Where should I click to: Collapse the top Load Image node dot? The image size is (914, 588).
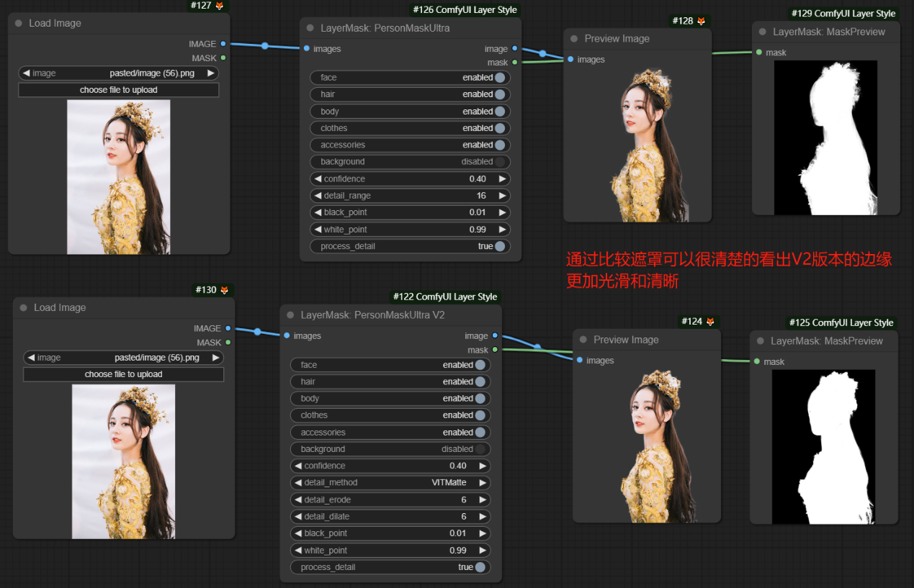point(19,23)
